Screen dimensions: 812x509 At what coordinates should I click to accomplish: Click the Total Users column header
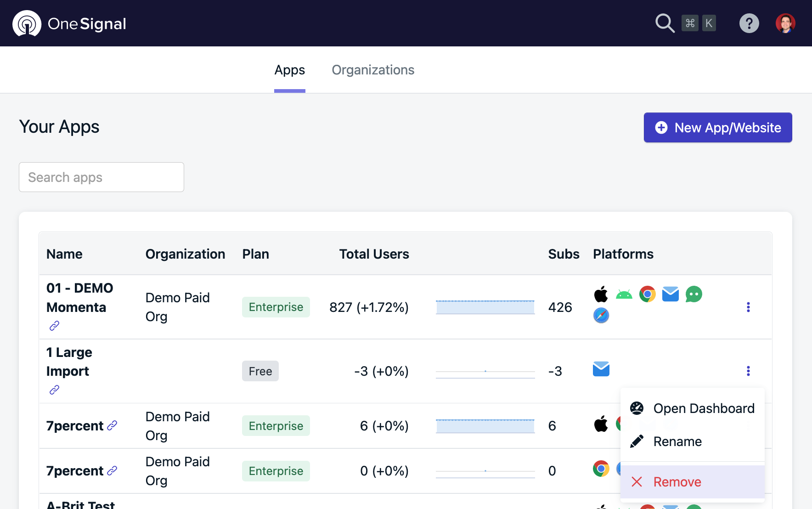(x=374, y=254)
